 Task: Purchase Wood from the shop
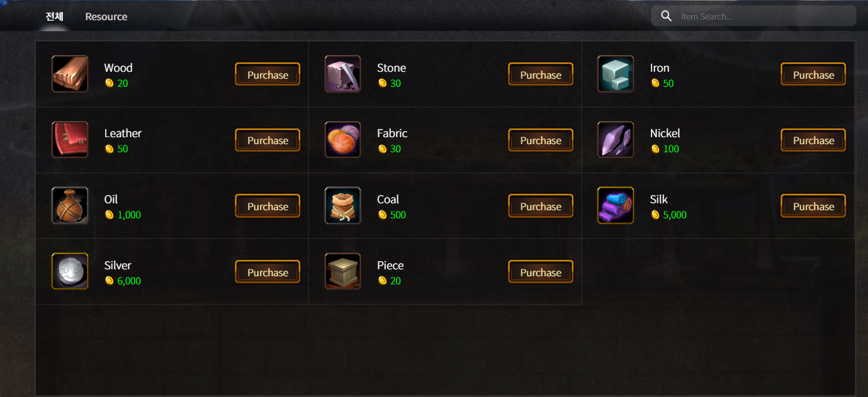267,74
